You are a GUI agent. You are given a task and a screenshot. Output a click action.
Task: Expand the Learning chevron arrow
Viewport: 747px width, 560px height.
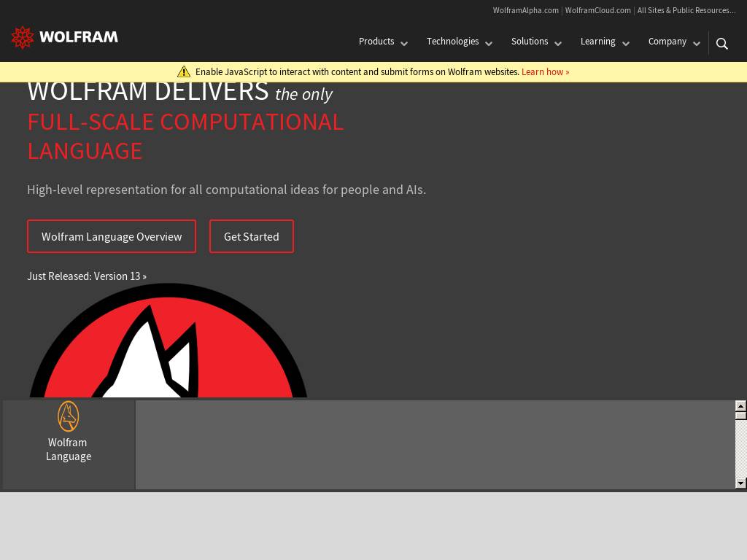pos(626,44)
